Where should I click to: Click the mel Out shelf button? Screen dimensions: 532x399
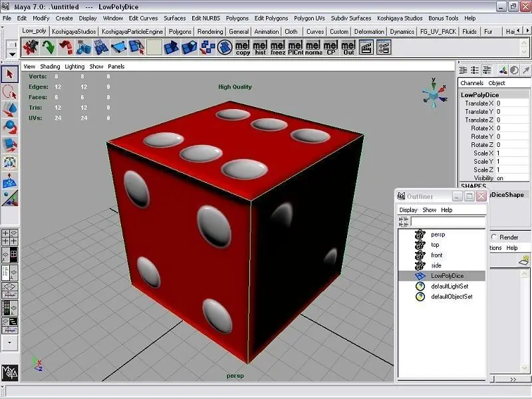tap(348, 47)
